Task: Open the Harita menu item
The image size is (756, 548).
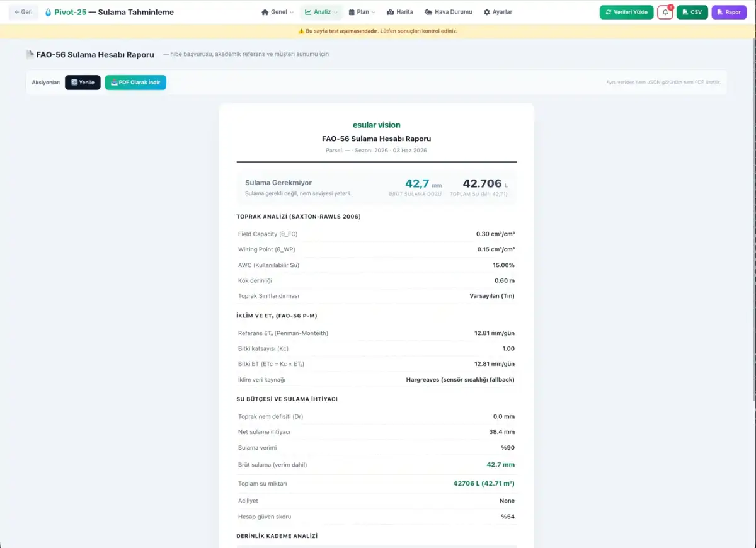Action: 400,12
